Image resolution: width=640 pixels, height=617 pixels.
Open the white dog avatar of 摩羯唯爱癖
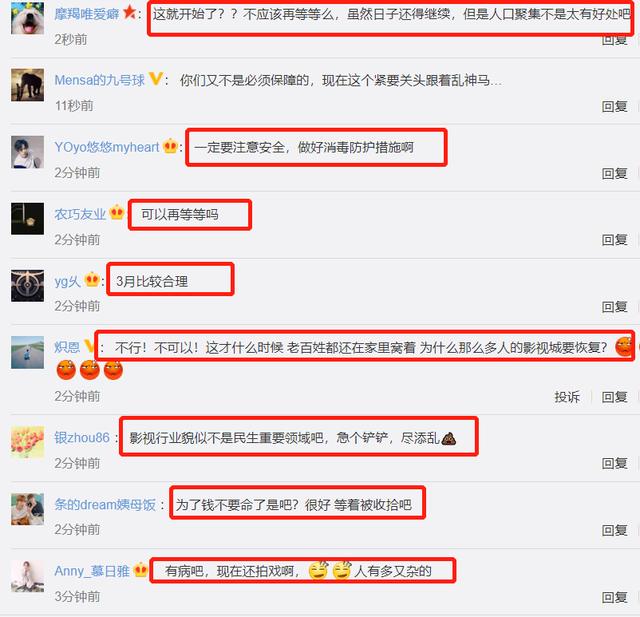(27, 18)
